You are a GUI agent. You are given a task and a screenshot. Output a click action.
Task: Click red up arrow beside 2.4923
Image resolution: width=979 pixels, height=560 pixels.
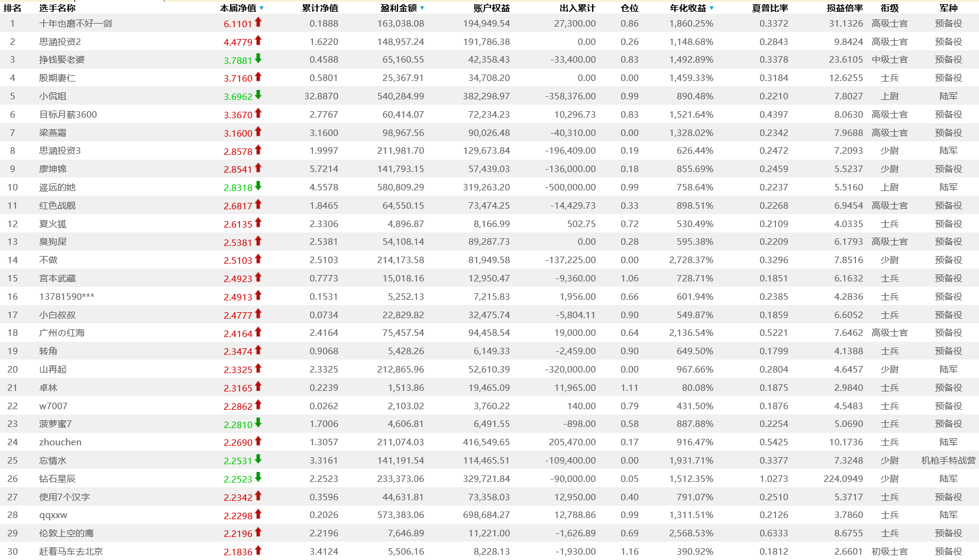[258, 277]
